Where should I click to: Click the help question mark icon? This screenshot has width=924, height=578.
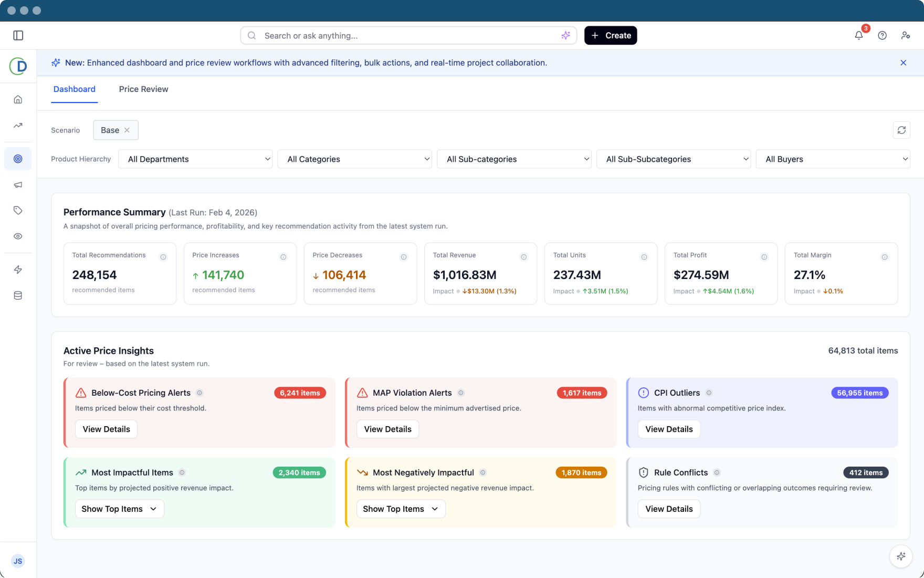pyautogui.click(x=883, y=35)
